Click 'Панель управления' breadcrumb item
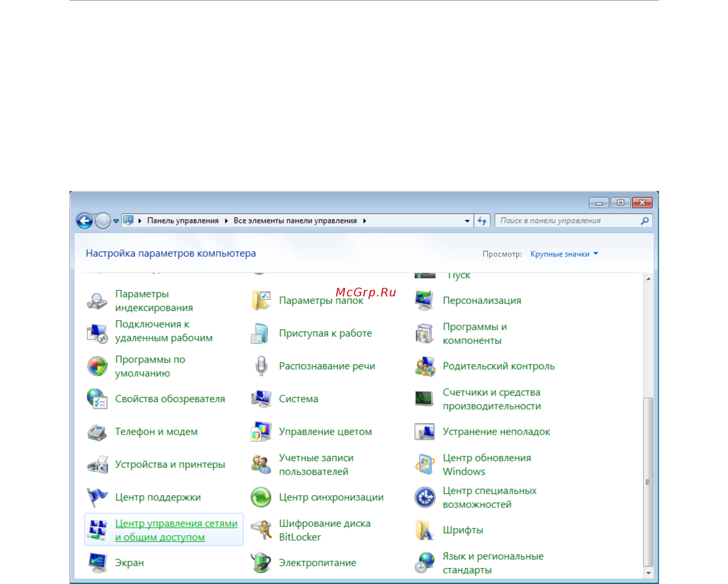This screenshot has width=728, height=584. coord(183,221)
